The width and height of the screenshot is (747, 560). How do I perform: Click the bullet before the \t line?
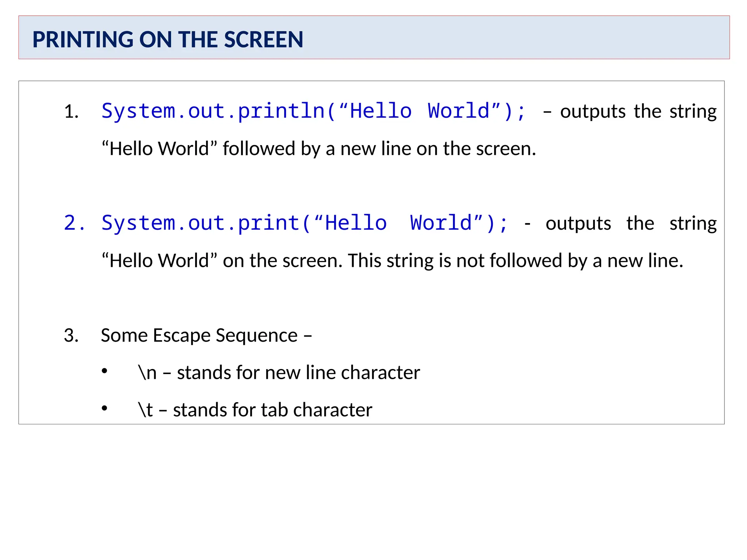click(105, 408)
